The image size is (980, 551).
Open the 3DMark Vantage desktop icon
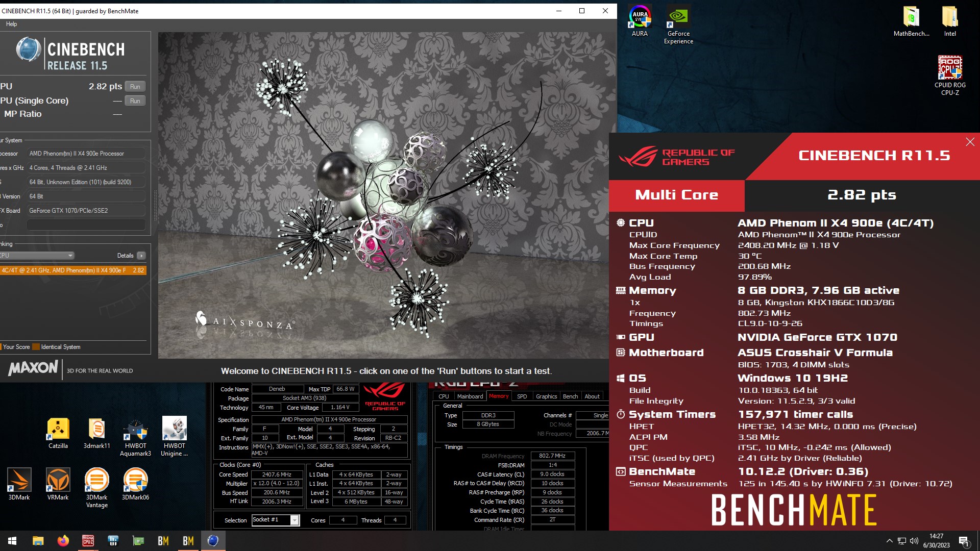97,488
